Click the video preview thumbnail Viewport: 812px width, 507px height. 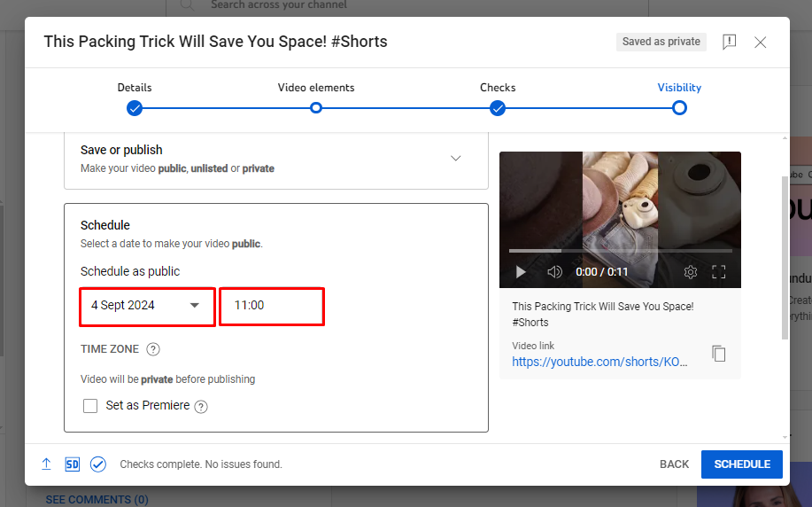620,220
